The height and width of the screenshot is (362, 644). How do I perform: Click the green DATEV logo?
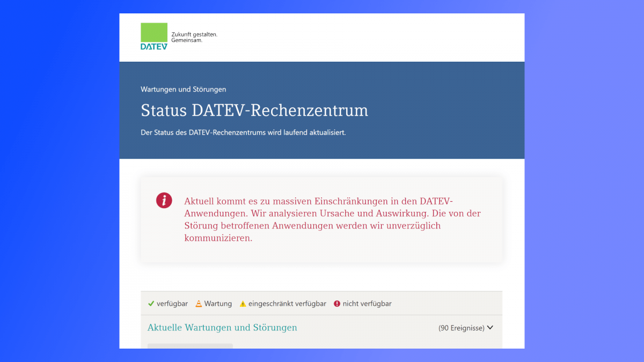(154, 36)
